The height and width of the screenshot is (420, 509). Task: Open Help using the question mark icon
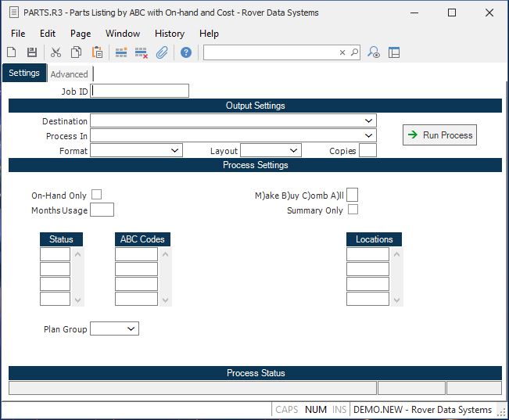point(186,52)
